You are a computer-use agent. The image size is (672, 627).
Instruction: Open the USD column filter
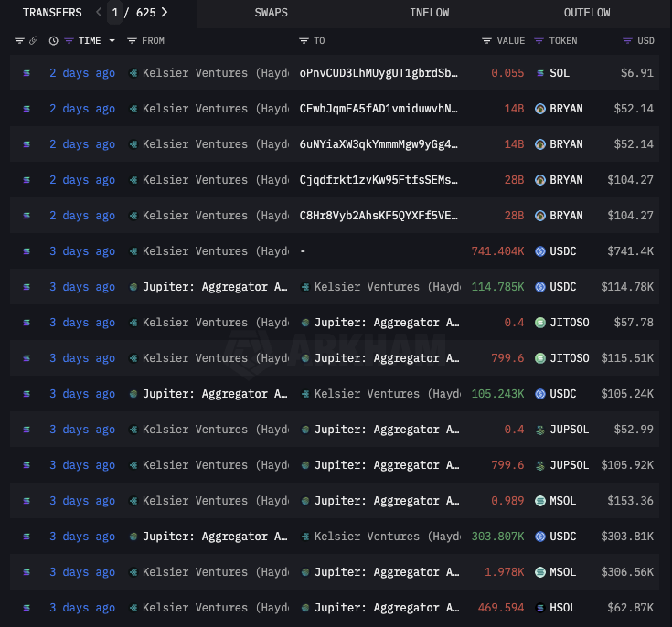[x=627, y=41]
